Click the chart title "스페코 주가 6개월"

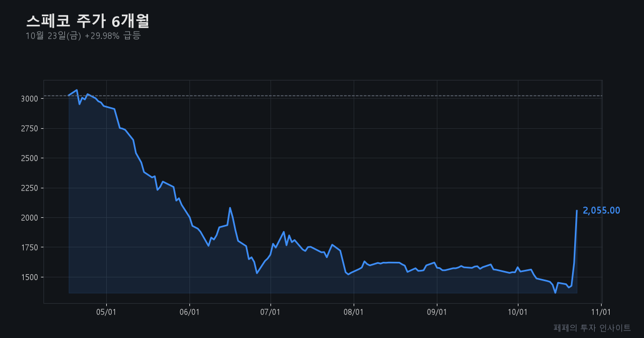(x=87, y=21)
